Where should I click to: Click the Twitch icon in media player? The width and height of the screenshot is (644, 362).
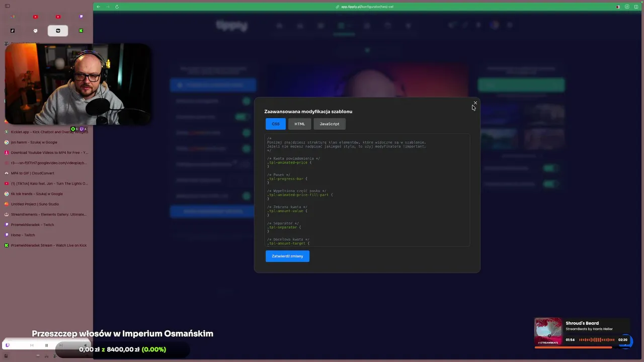[8, 345]
